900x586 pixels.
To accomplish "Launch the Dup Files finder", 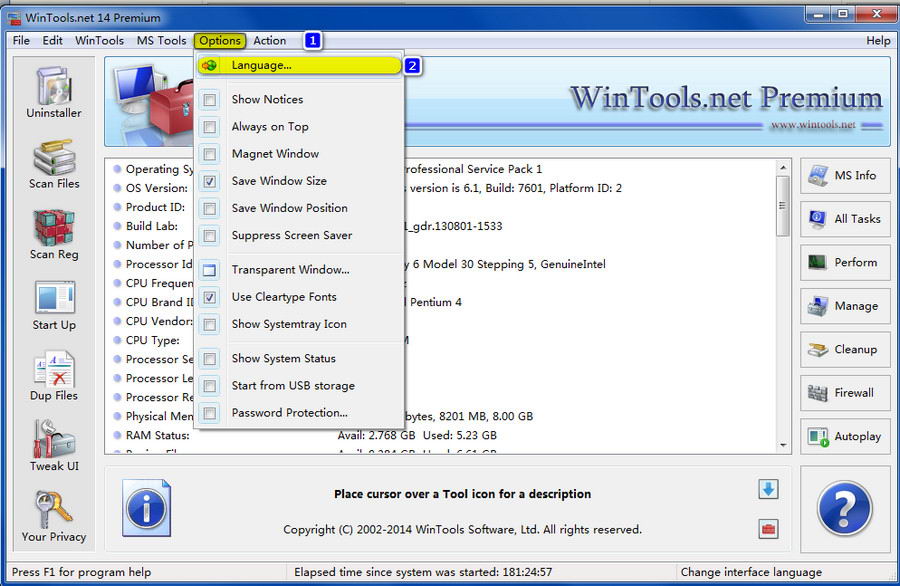I will 54,376.
